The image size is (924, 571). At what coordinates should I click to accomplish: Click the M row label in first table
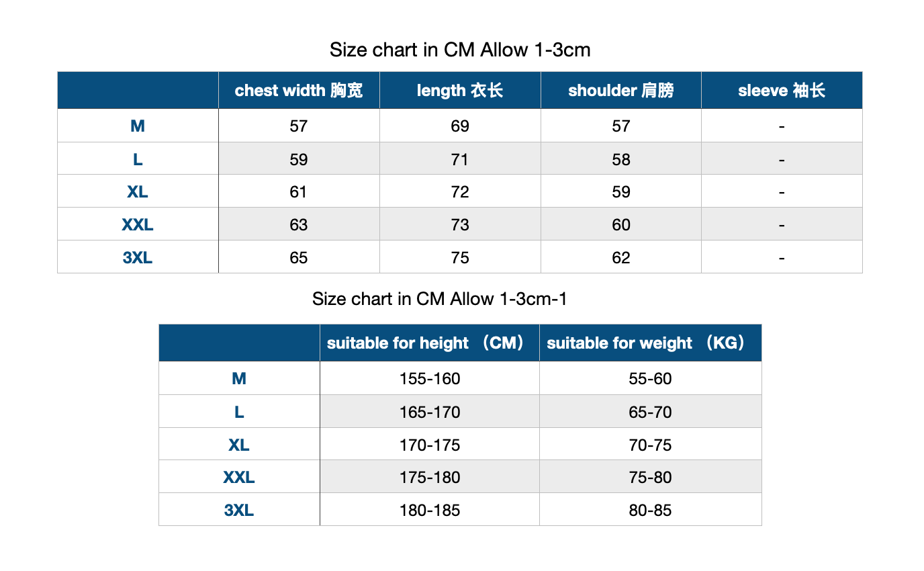point(138,126)
